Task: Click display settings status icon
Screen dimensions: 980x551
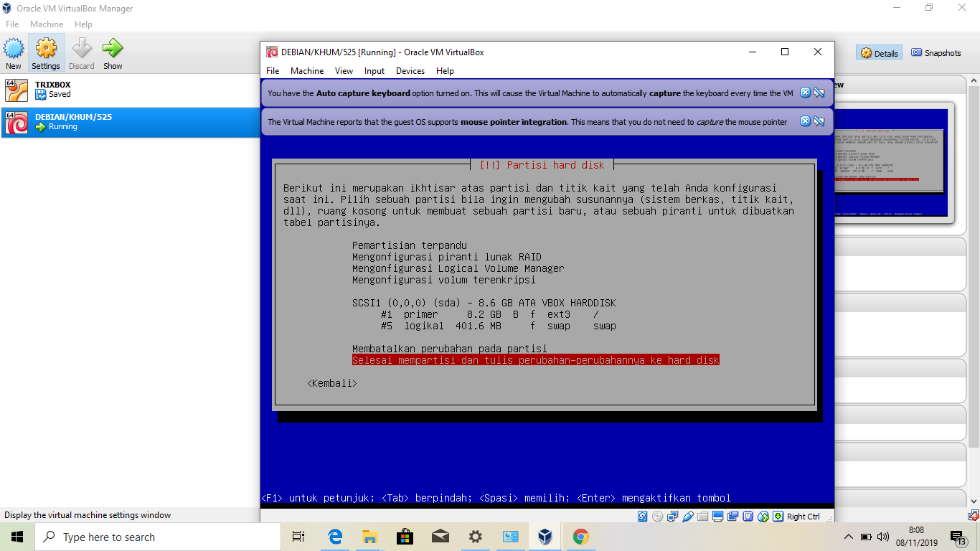Action: point(718,517)
